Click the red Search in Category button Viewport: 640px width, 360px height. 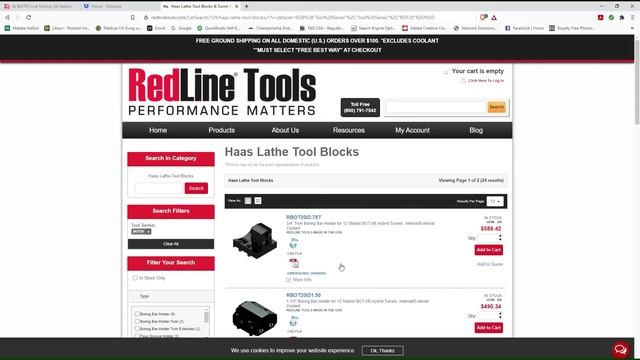click(196, 188)
